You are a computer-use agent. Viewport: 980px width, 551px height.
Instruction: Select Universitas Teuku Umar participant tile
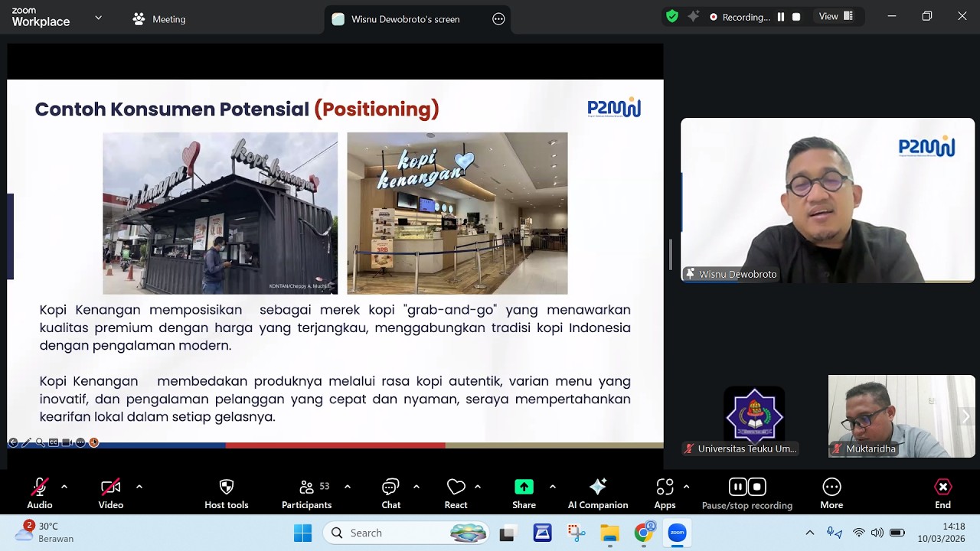754,416
